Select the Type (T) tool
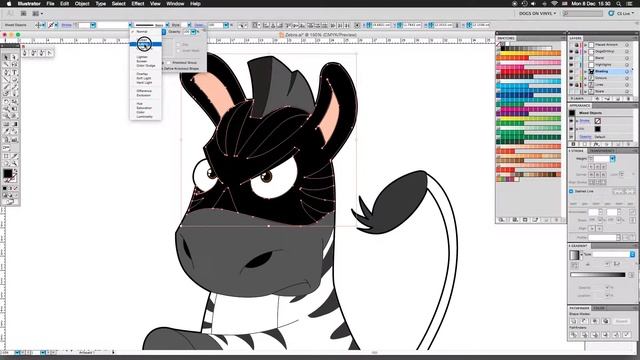This screenshot has width=640, height=360. pos(14,73)
